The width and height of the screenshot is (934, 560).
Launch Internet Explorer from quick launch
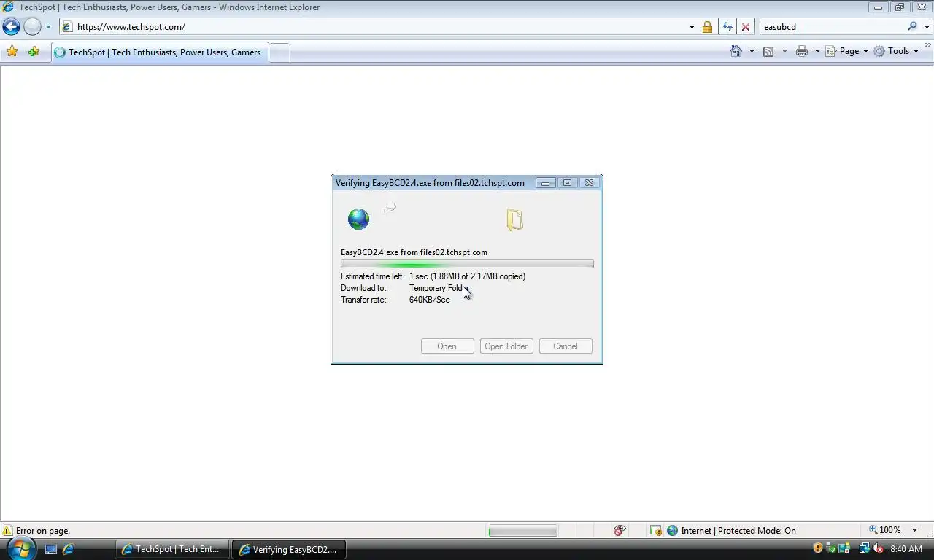tap(68, 550)
